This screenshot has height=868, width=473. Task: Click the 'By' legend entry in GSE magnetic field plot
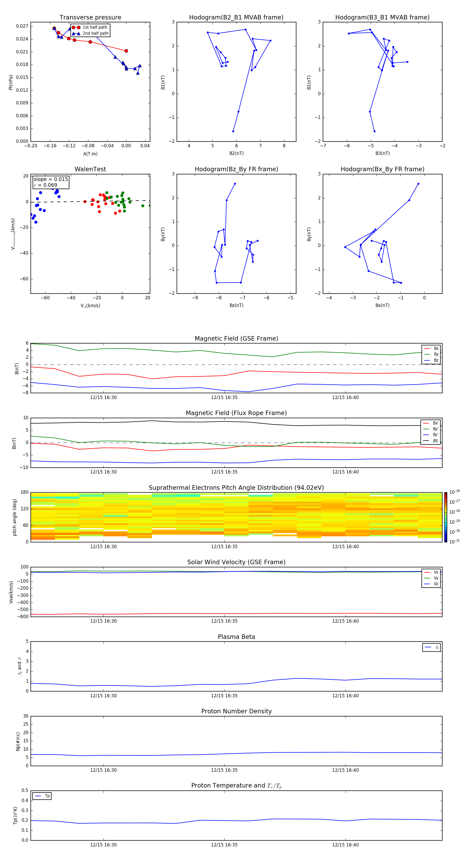click(x=431, y=354)
